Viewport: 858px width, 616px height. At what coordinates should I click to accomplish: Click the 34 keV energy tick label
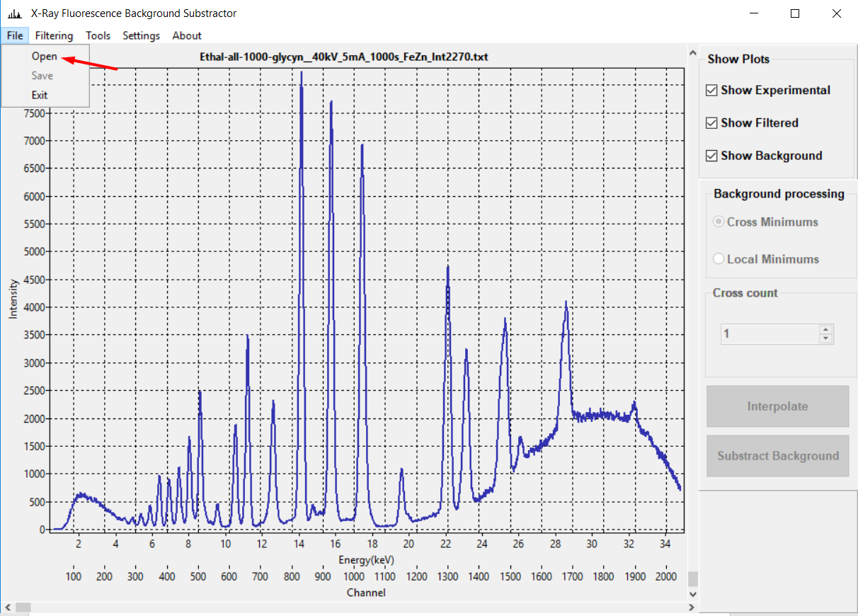coord(665,544)
